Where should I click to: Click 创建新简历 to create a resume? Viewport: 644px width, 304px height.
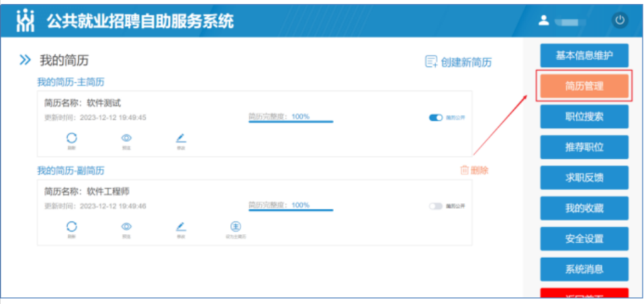pyautogui.click(x=458, y=62)
